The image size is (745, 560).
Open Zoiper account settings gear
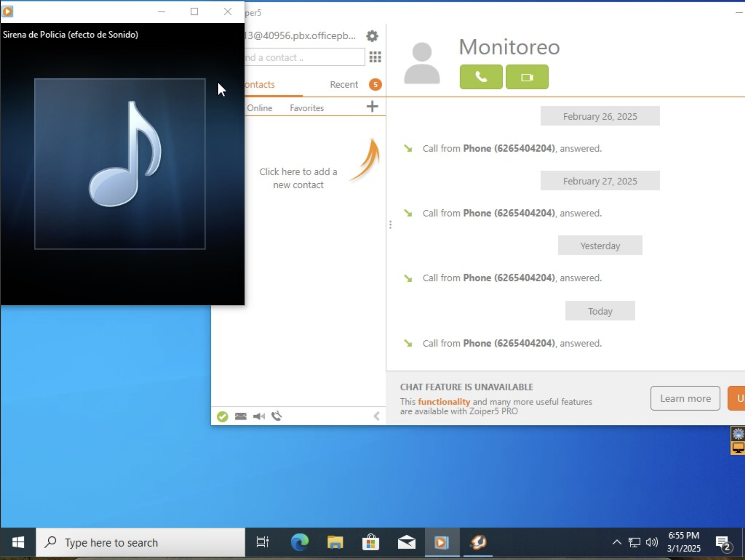(x=372, y=36)
